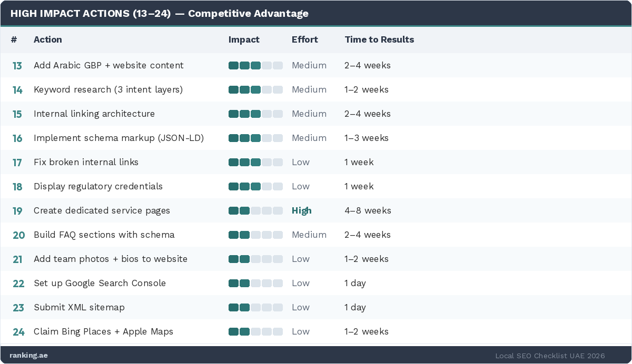
Task: Click 'Display regulatory credentials' action text
Action: 98,187
